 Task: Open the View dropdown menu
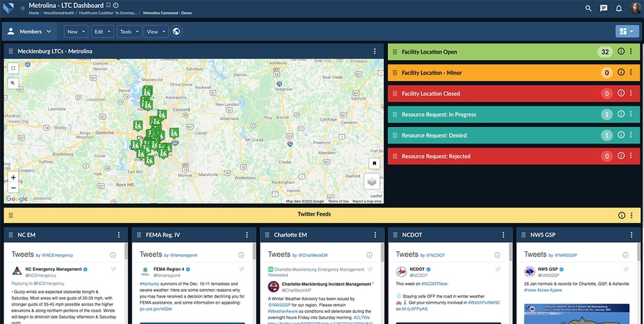[x=156, y=31]
